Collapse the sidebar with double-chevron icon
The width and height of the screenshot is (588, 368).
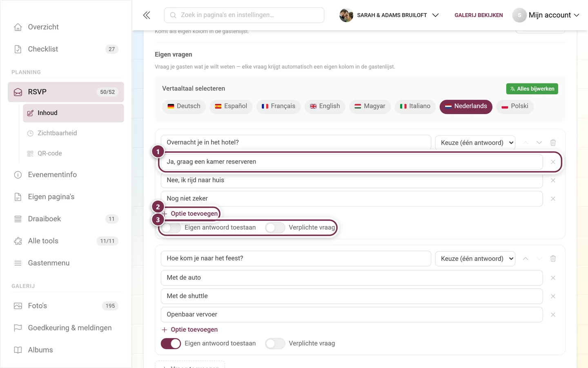147,15
